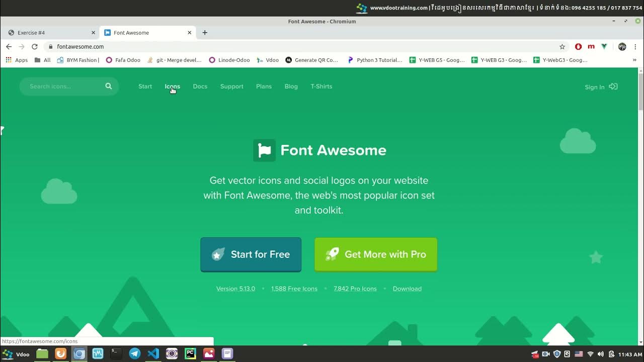Open the Fafa Odoo bookmark

123,60
